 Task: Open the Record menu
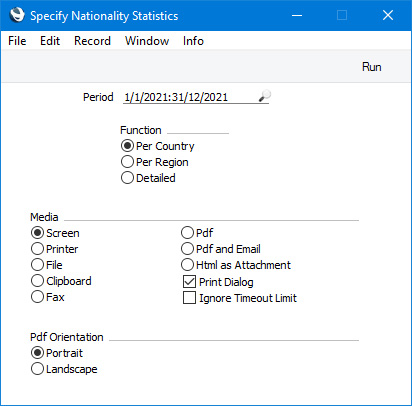pyautogui.click(x=92, y=41)
